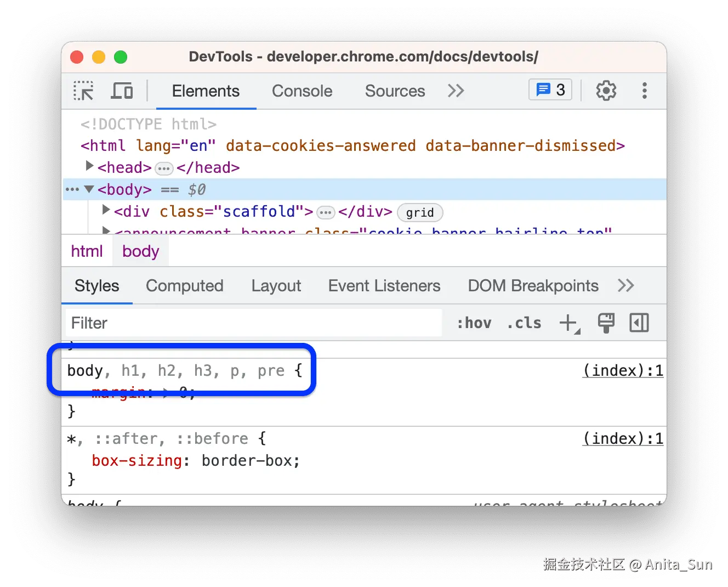Collapse the body element node
Image resolution: width=728 pixels, height=587 pixels.
click(x=89, y=189)
